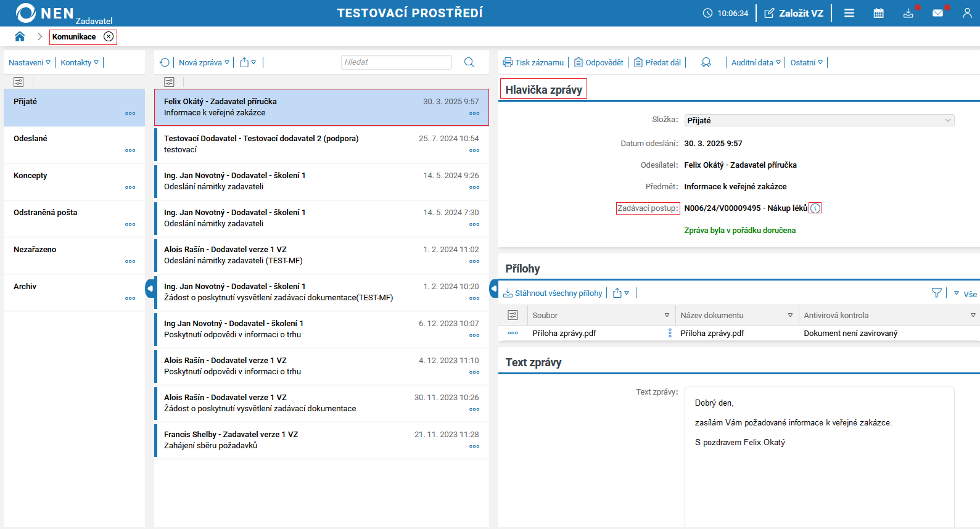Click the NEN logo
Image resolution: width=980 pixels, height=529 pixels.
click(45, 13)
